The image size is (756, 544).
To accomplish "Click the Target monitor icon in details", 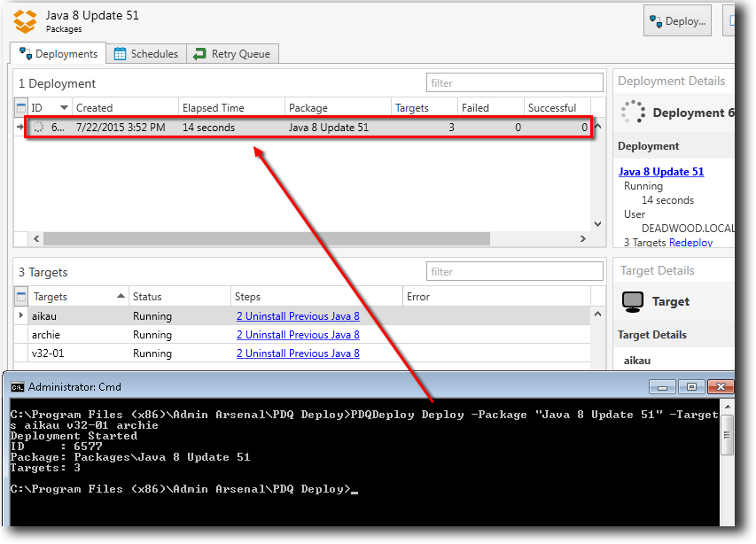I will pos(632,302).
